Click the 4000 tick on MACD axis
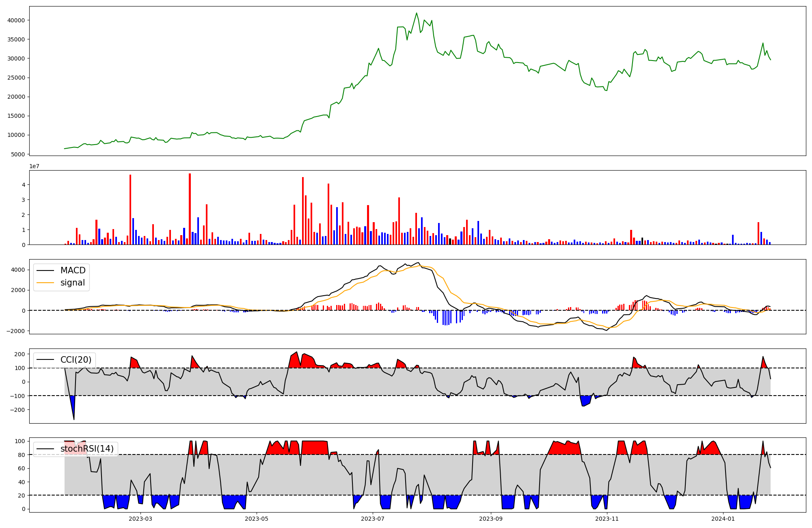The image size is (812, 528). (18, 270)
